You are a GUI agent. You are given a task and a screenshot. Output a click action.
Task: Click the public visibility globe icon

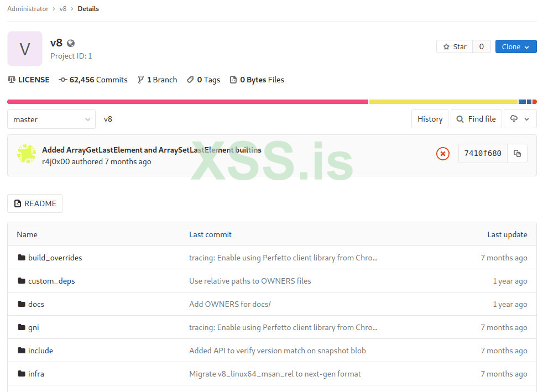[71, 43]
